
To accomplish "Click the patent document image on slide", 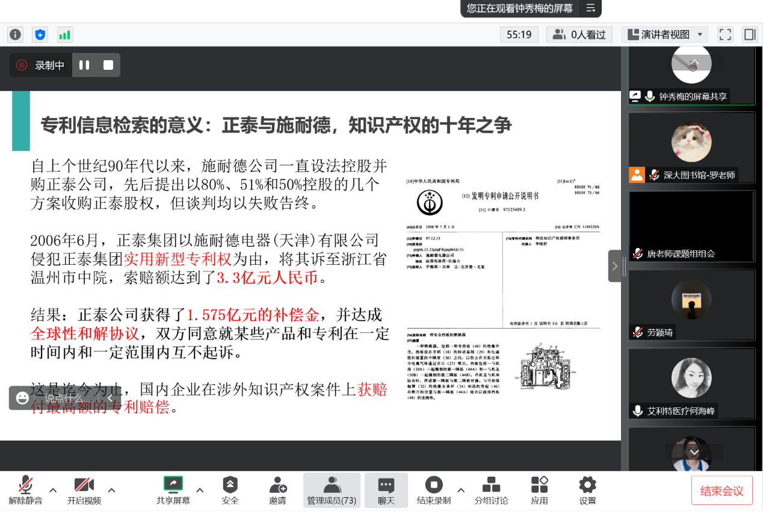I will (x=503, y=290).
